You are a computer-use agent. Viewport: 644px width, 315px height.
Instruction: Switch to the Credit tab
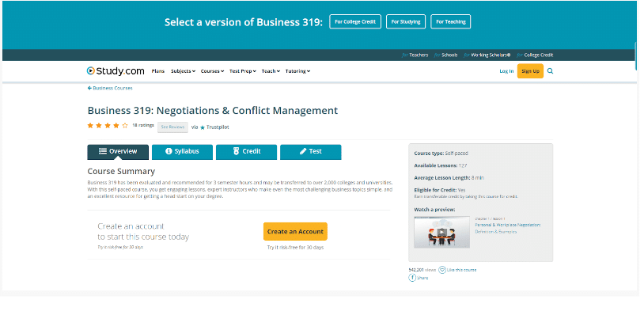[x=246, y=151]
